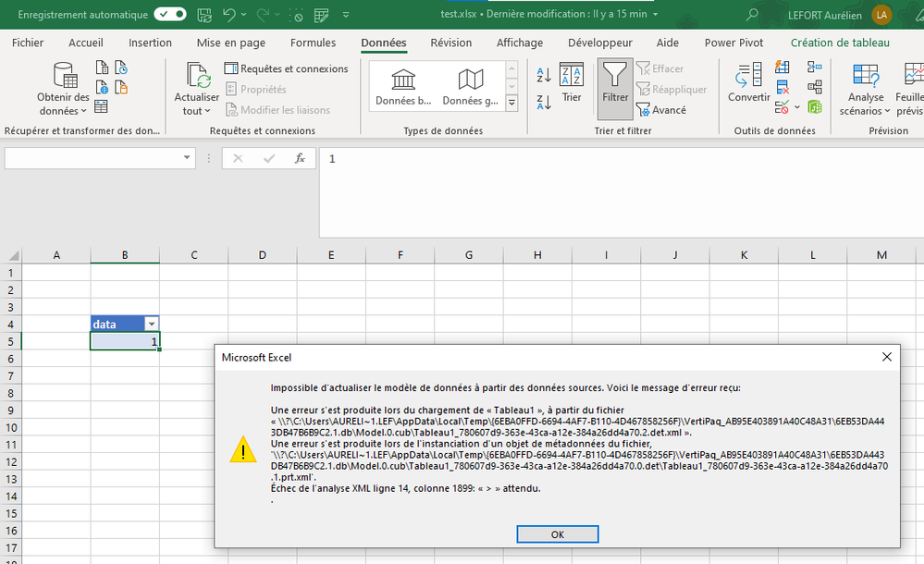Open the Trier sort dialog icon
924x564 pixels.
pyautogui.click(x=572, y=76)
